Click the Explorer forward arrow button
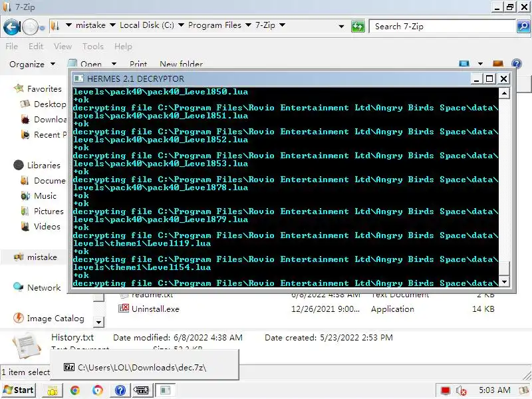Screen dimensions: 532x399 pos(30,27)
